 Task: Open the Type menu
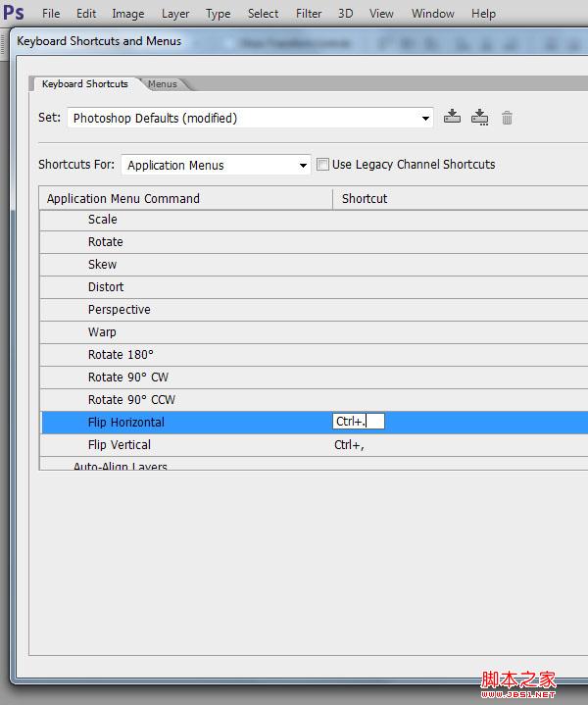[x=218, y=14]
